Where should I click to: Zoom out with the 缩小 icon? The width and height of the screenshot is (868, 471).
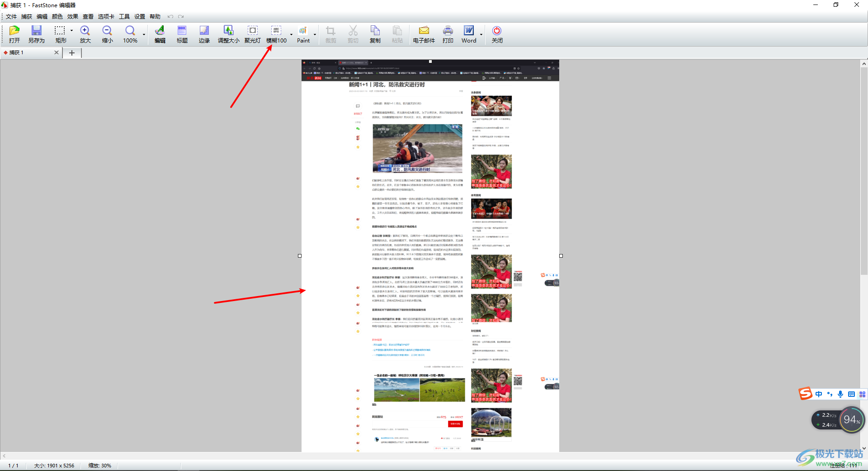pyautogui.click(x=107, y=34)
